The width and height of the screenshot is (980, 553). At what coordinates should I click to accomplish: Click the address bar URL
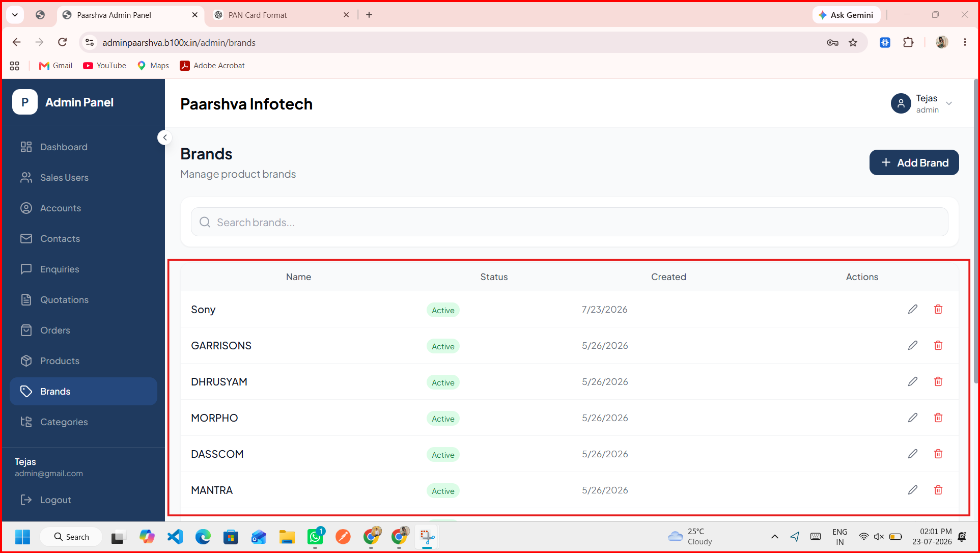pos(179,43)
